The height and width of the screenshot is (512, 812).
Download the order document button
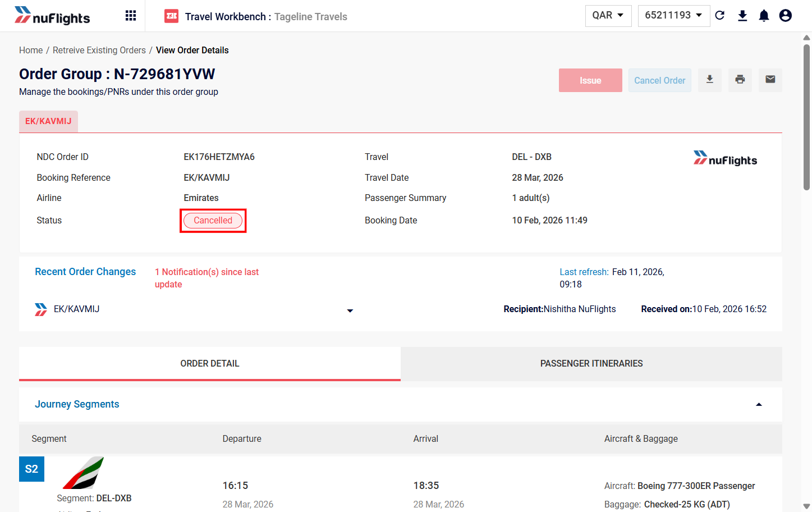(710, 80)
